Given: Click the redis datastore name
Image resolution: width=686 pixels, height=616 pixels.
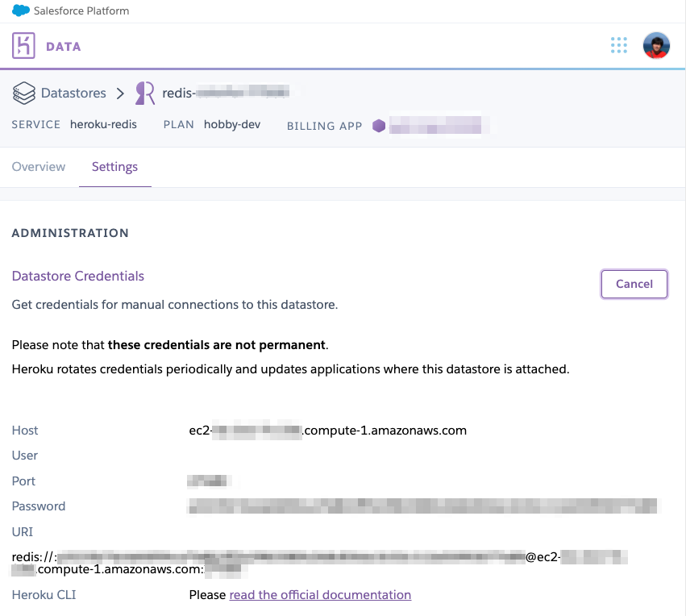Looking at the screenshot, I should tap(226, 93).
